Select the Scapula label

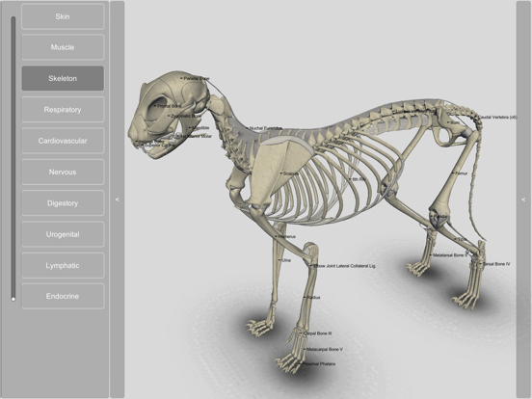pos(291,173)
